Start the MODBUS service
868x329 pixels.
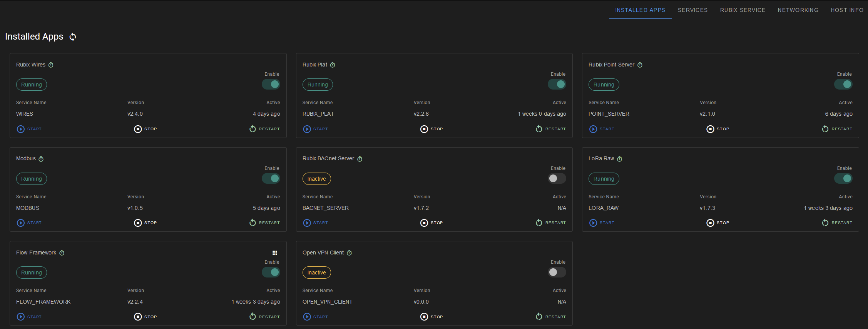point(29,223)
